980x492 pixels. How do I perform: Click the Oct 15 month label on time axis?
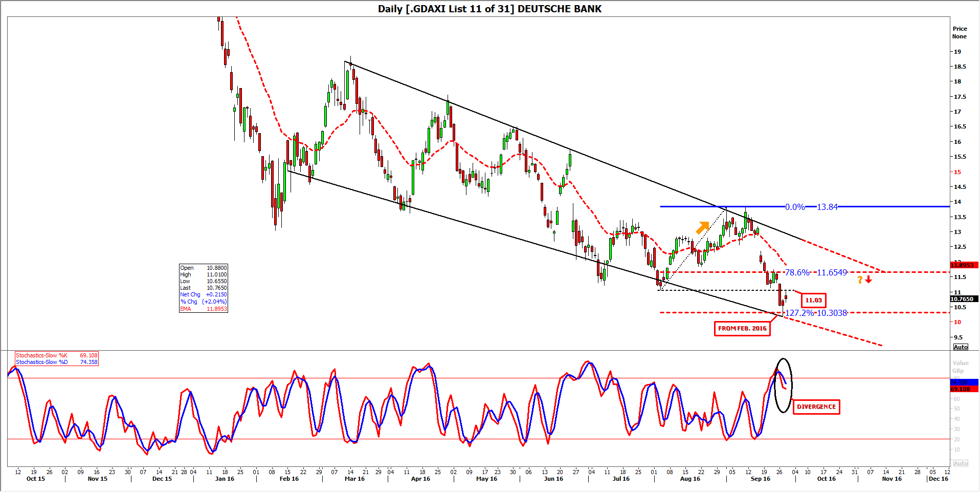pos(36,479)
